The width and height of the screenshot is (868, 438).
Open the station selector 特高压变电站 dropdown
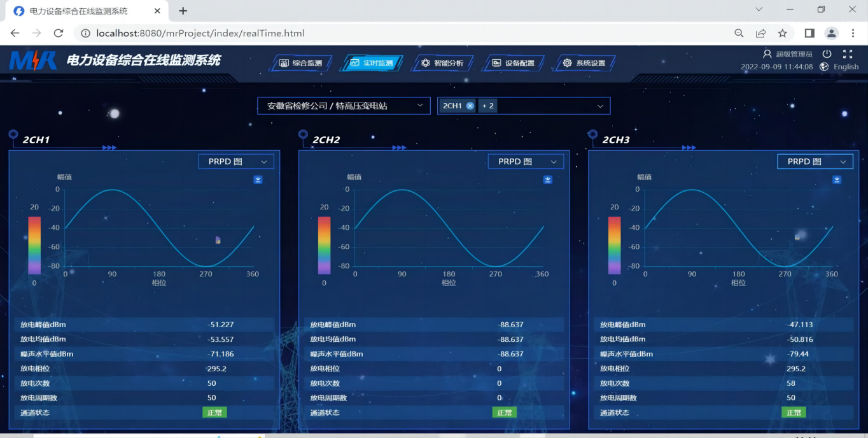[344, 106]
